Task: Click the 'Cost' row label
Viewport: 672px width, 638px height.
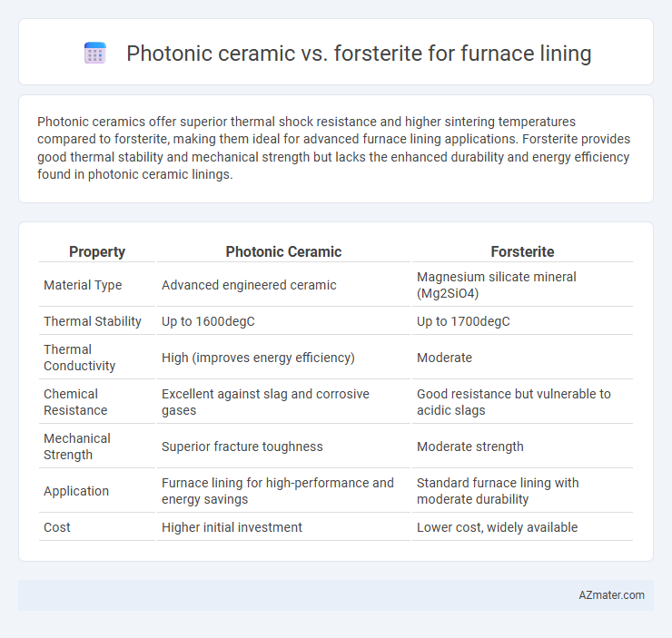Action: [57, 527]
